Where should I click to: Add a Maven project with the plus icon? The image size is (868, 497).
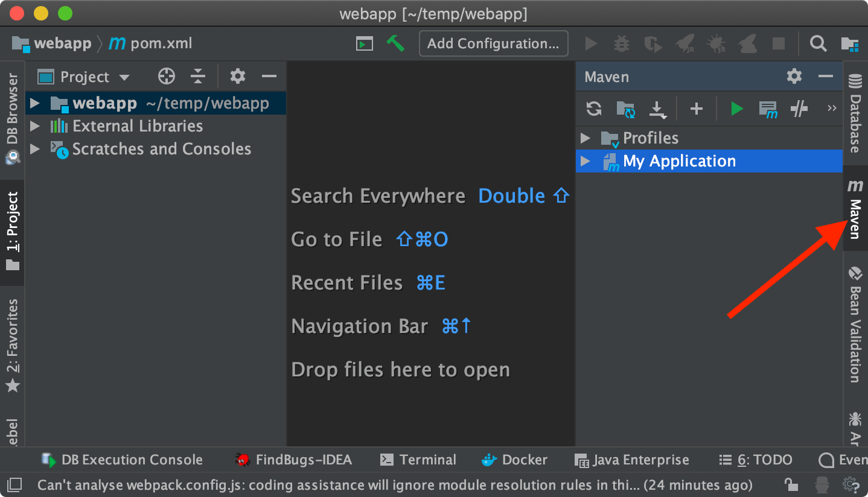coord(696,109)
